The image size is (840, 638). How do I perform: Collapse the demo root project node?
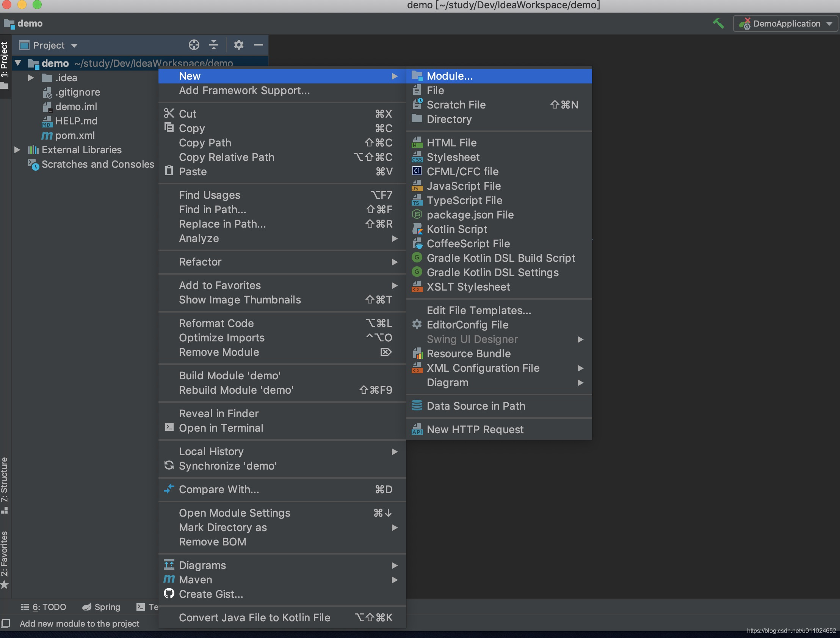tap(18, 63)
